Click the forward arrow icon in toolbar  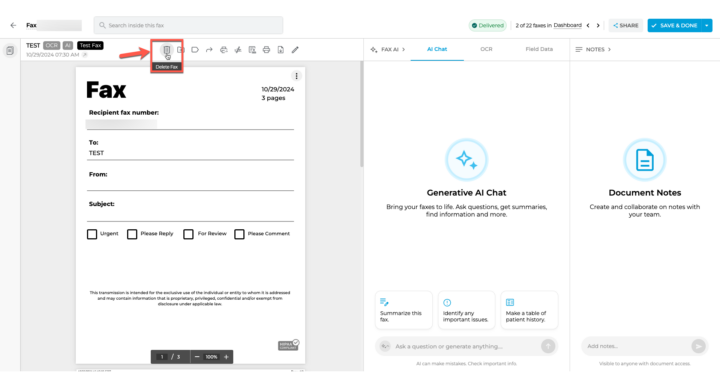(x=209, y=50)
